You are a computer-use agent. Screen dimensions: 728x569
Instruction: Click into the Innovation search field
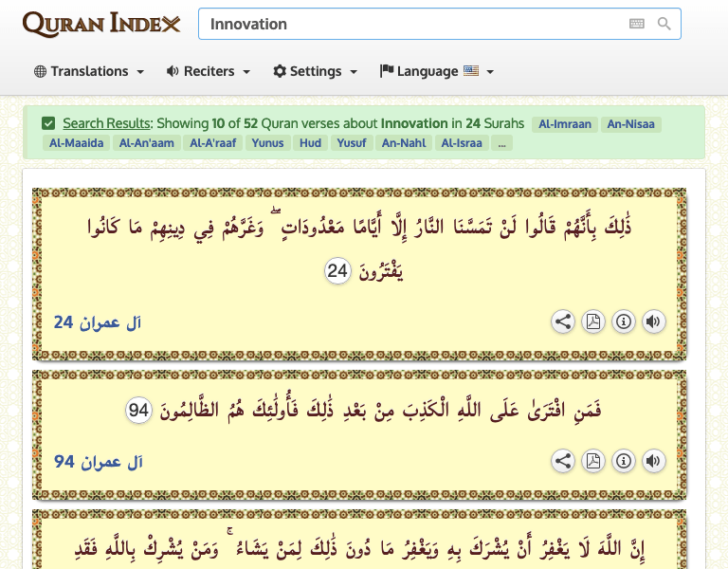tap(408, 24)
